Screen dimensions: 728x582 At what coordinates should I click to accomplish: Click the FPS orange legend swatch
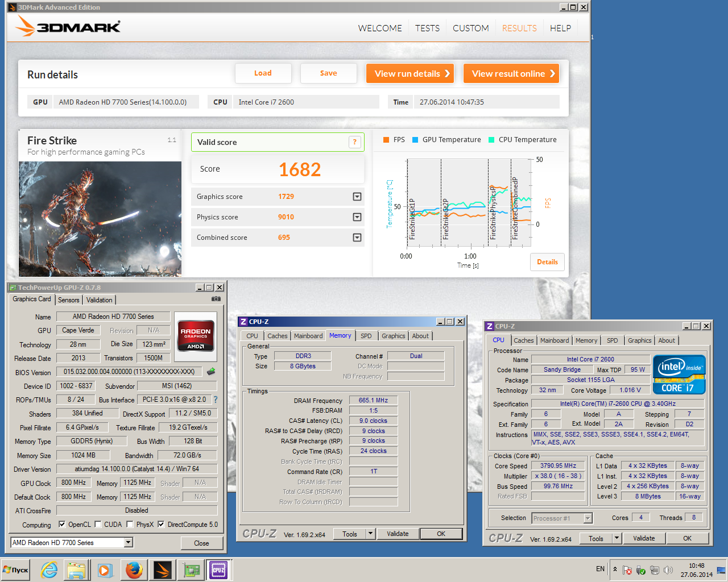pos(386,140)
